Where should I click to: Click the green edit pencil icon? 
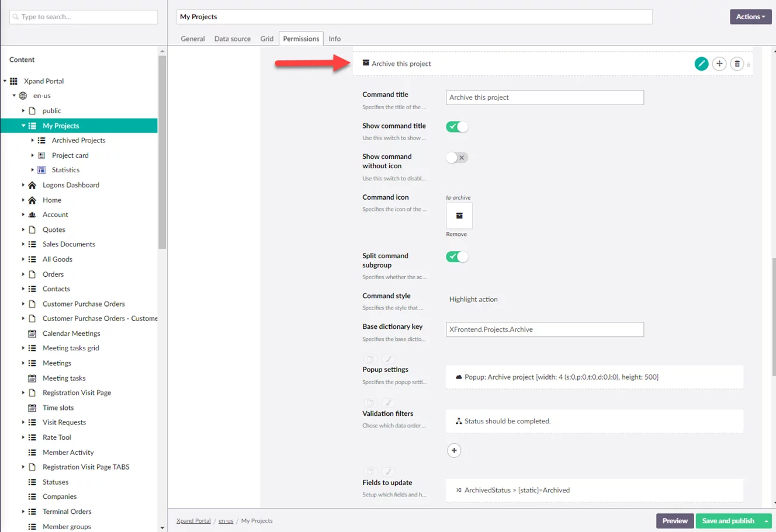point(701,64)
